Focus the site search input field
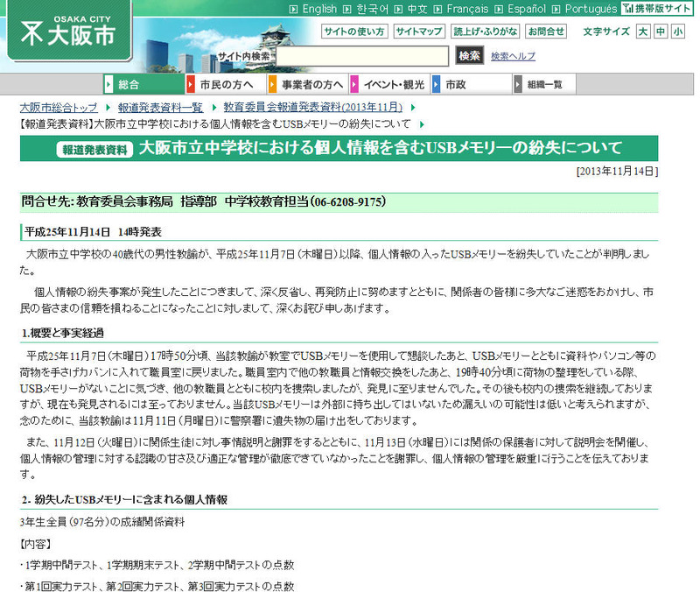The image size is (700, 592). 362,56
